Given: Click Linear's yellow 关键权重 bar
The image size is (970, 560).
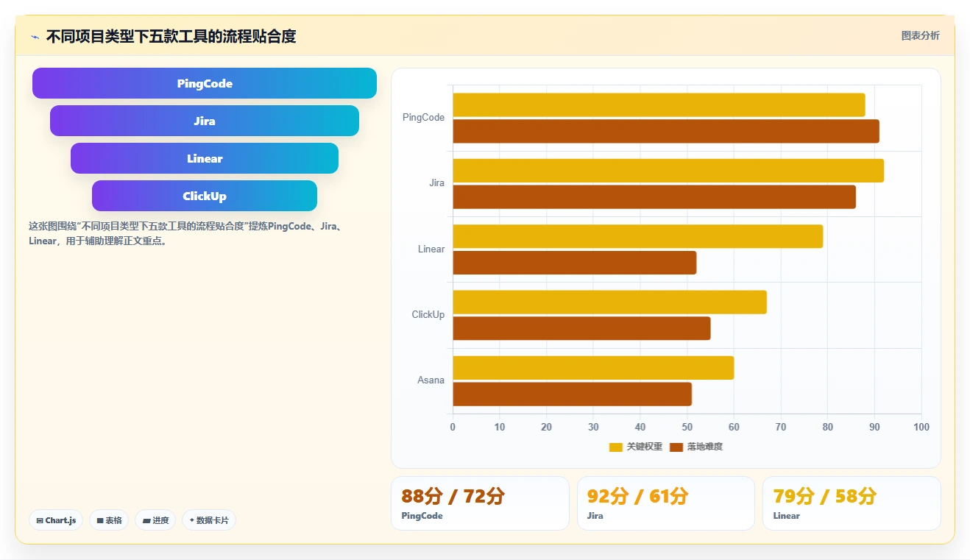Looking at the screenshot, I should click(637, 236).
